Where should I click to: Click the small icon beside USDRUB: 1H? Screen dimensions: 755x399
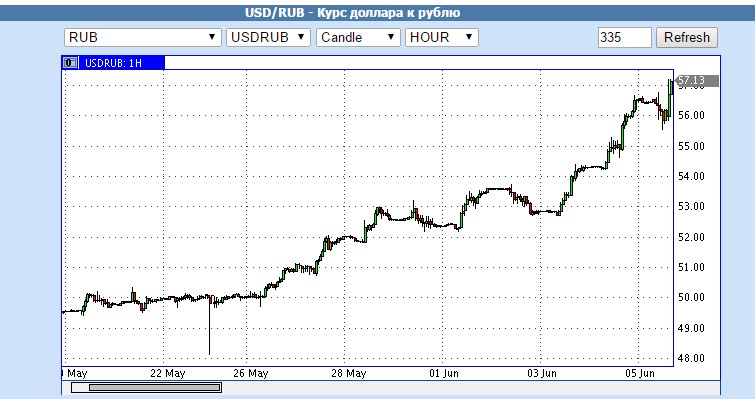70,63
